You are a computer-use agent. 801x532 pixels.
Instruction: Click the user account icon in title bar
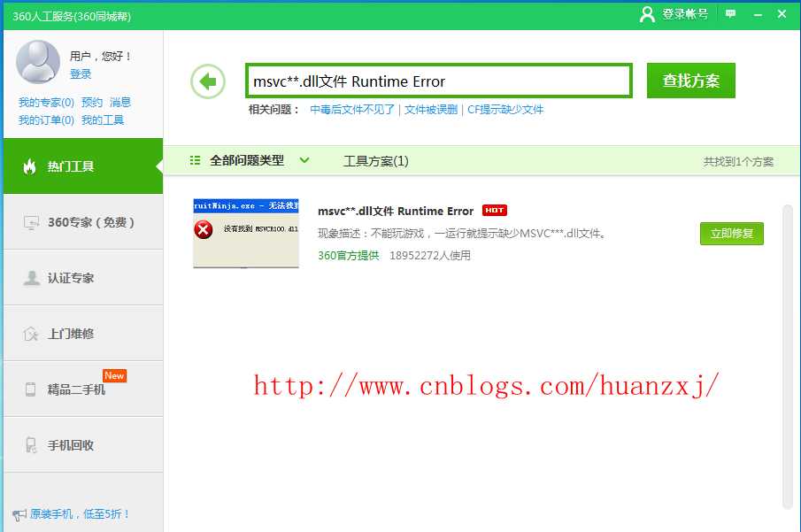point(647,14)
